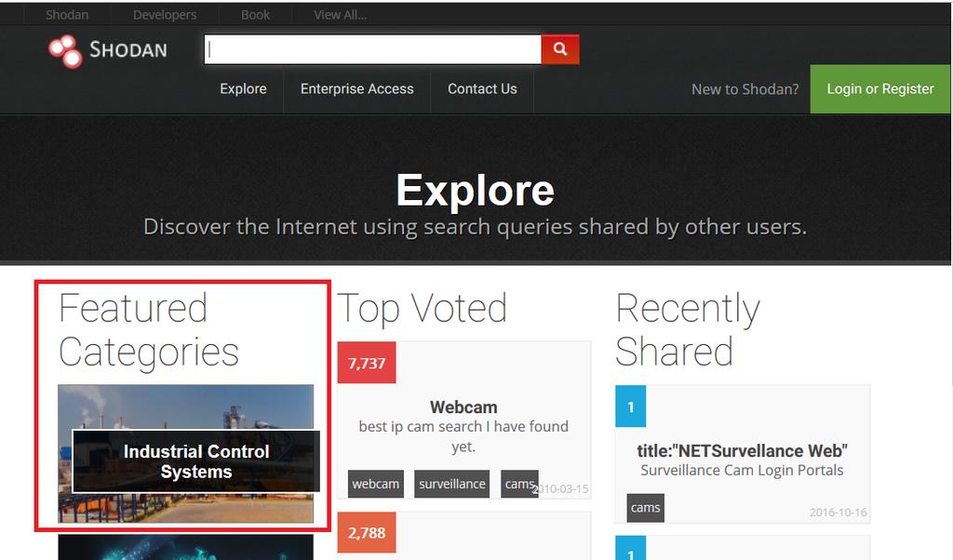
Task: Click the Top Voted heading
Action: 422,308
